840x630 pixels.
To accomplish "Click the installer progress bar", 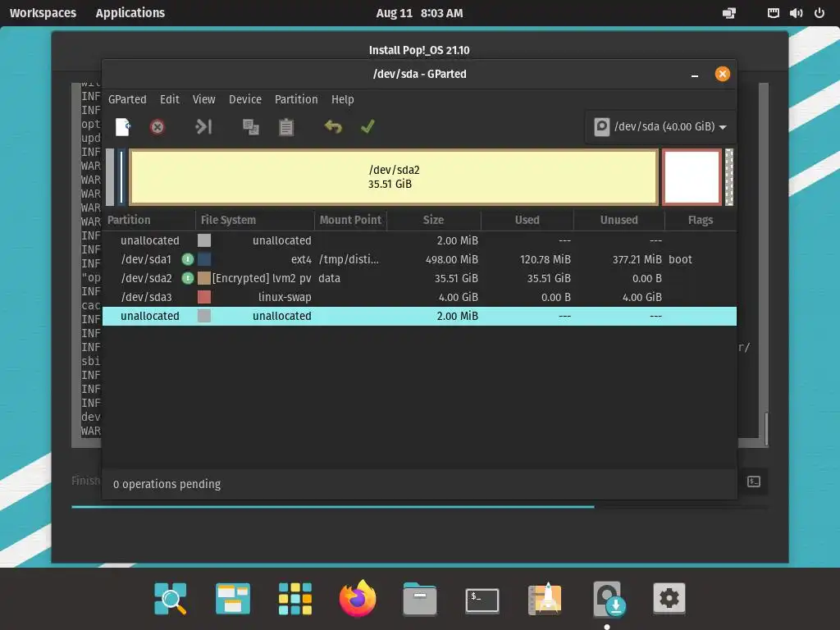I will 419,506.
